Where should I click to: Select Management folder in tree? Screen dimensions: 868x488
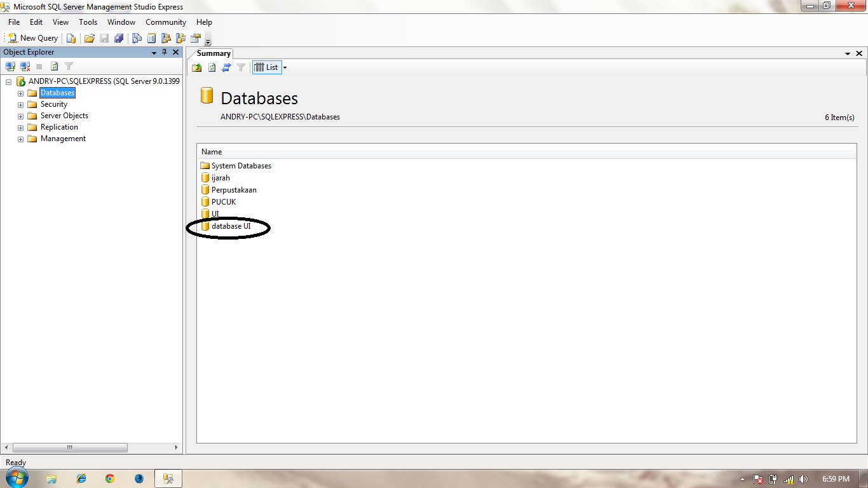click(63, 139)
